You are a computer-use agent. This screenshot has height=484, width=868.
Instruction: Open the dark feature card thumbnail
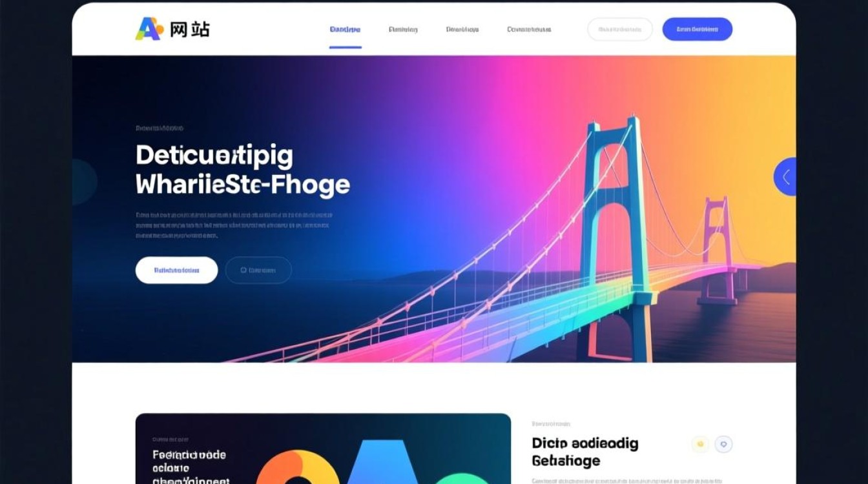coord(323,449)
